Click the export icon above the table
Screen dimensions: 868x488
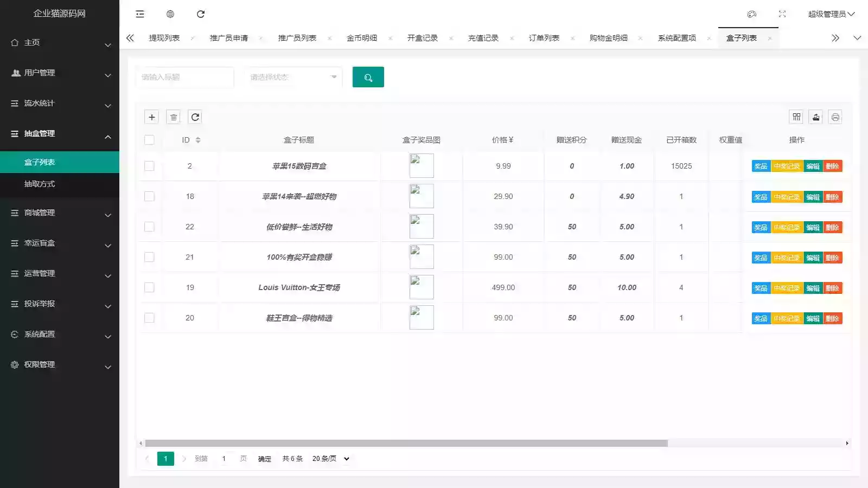click(x=816, y=117)
